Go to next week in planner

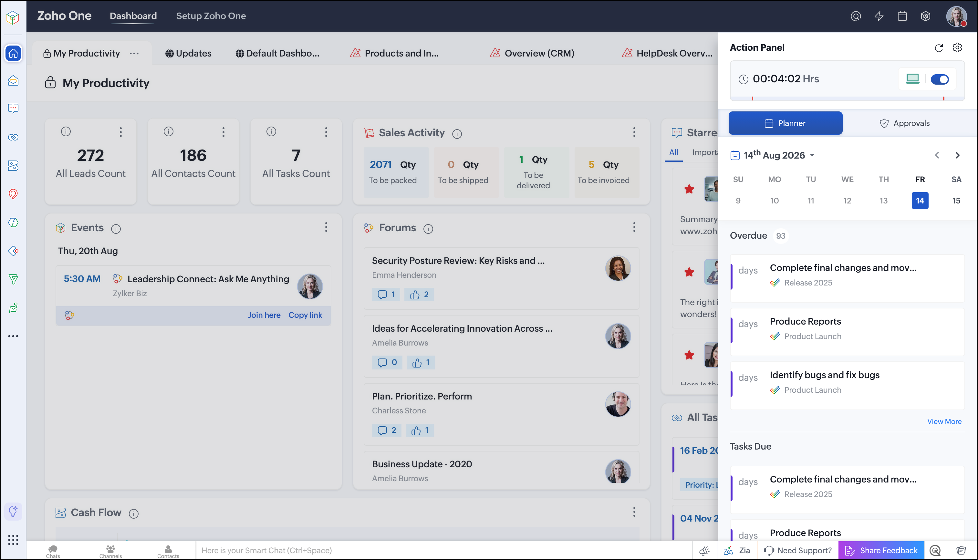(958, 155)
